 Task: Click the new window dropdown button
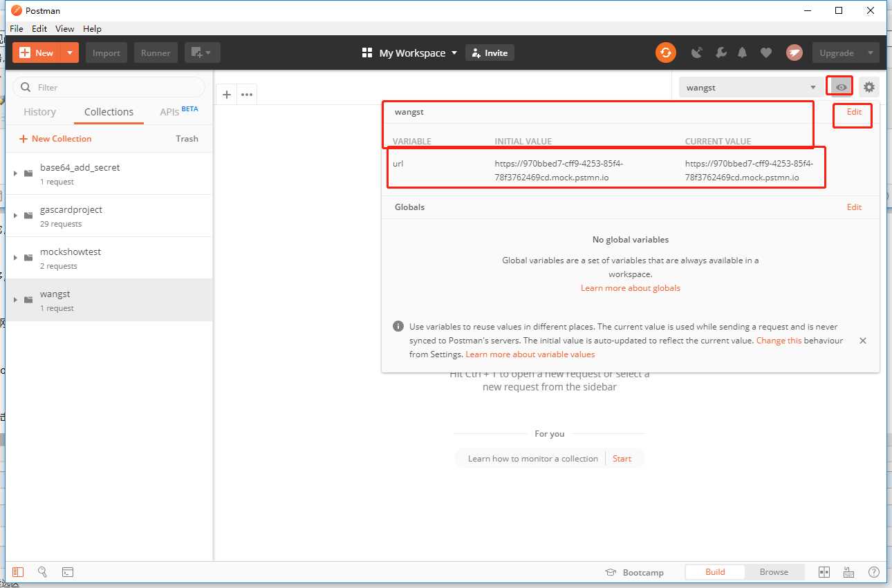point(202,53)
